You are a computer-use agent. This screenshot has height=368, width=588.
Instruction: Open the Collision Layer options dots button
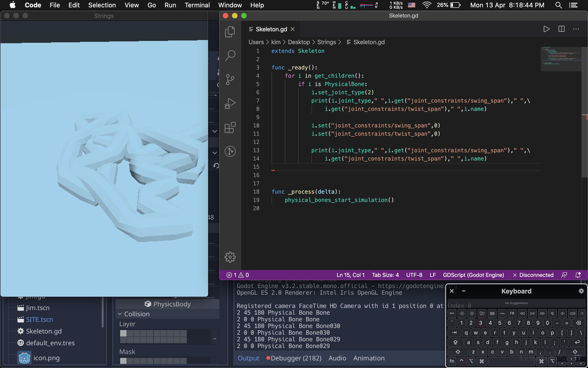(215, 337)
